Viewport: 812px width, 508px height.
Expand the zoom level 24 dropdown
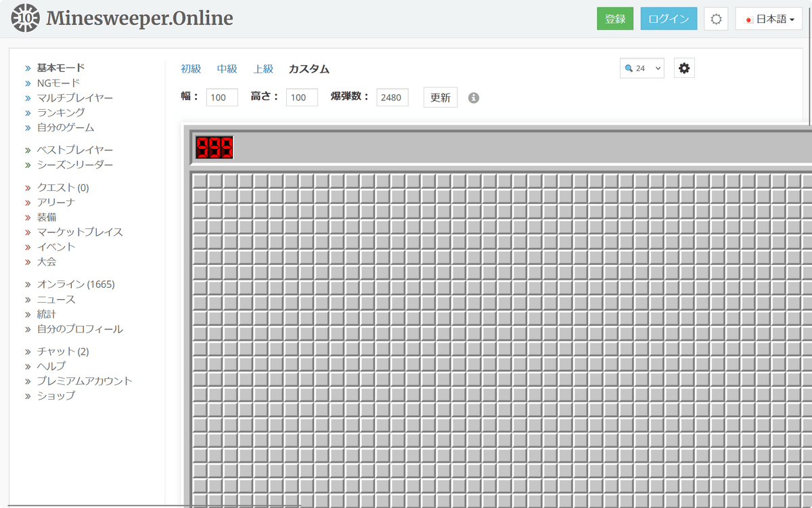[641, 68]
